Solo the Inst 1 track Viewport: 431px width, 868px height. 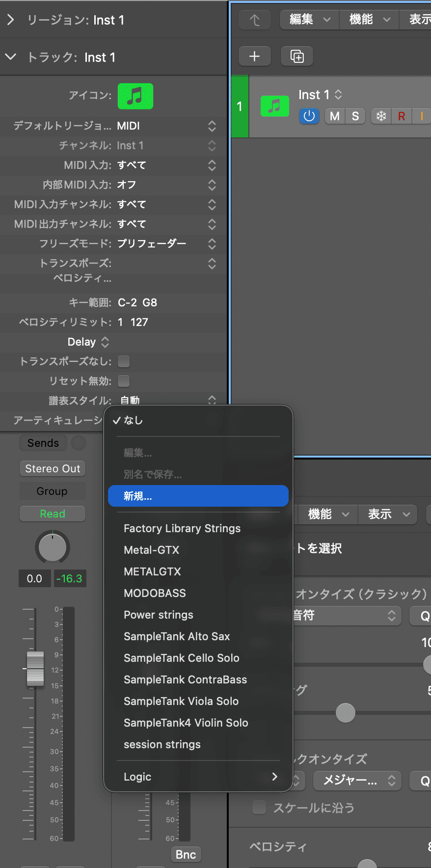point(355,116)
